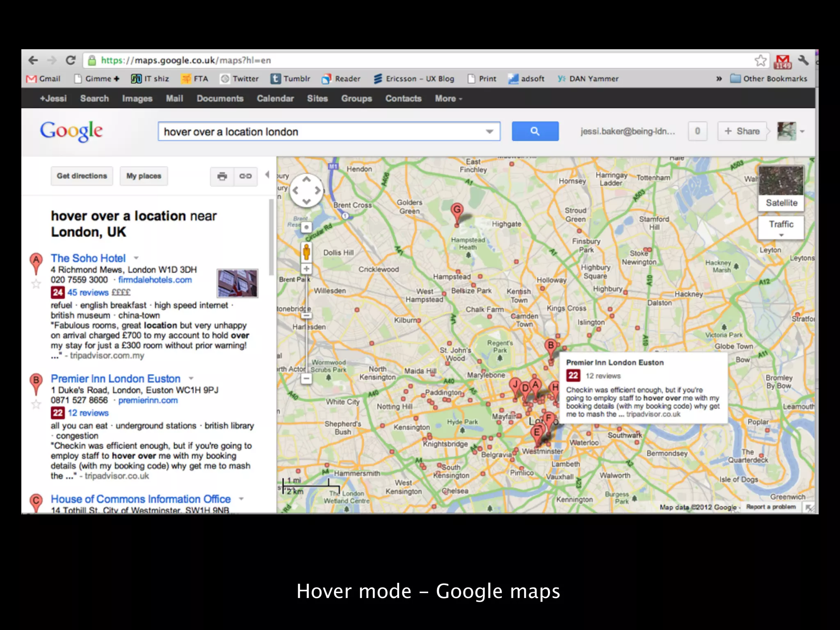The width and height of the screenshot is (840, 630).
Task: Open +Jessi in the Google bar
Action: pos(53,99)
